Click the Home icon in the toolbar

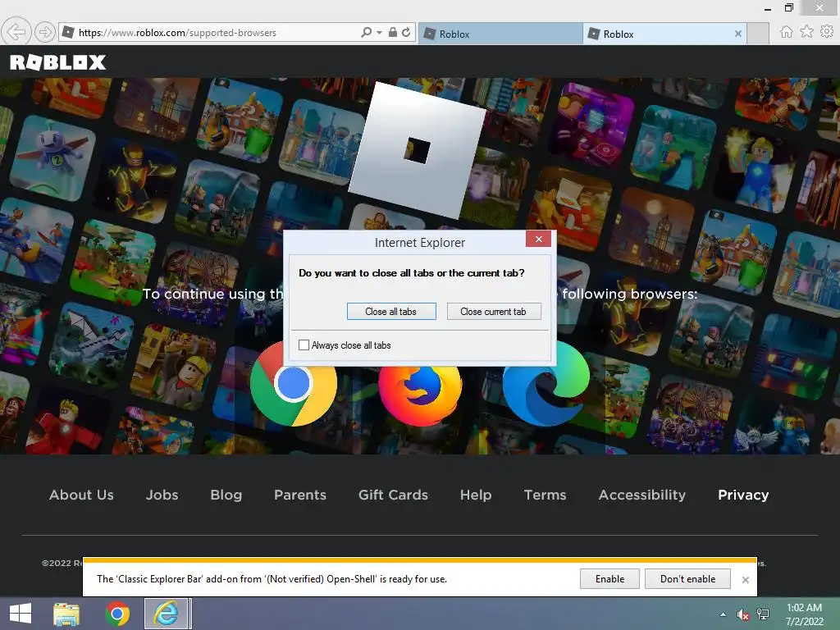tap(787, 32)
